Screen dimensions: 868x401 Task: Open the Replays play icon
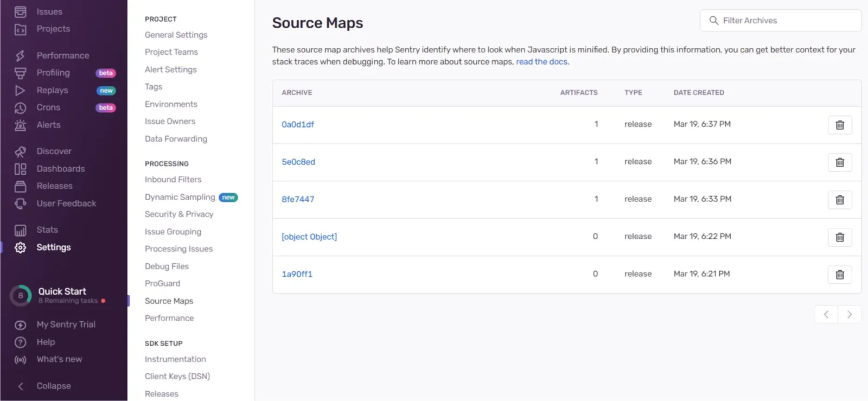pyautogui.click(x=20, y=90)
